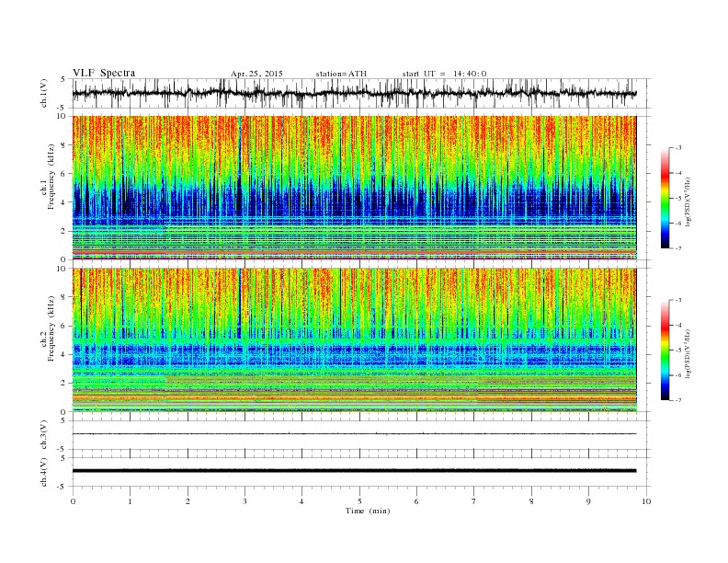Click time axis tick label "5"

[x=359, y=501]
